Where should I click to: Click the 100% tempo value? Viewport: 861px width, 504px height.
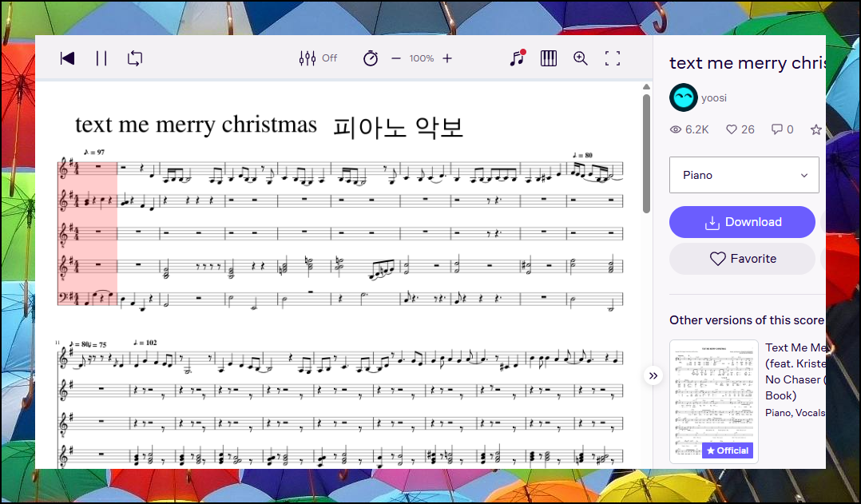[421, 58]
